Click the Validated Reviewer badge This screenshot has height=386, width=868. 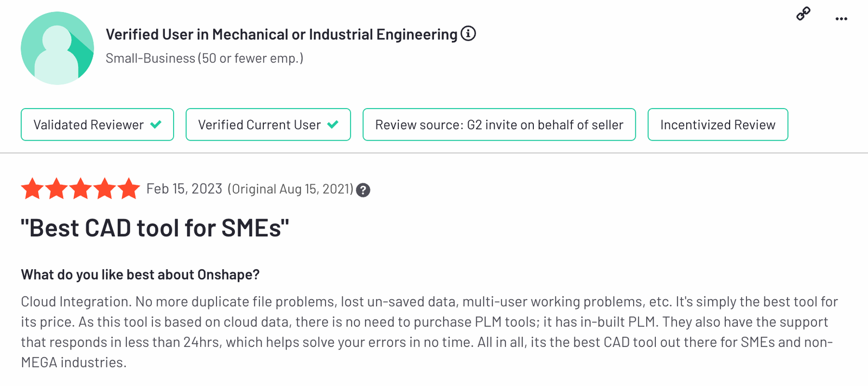(x=97, y=125)
